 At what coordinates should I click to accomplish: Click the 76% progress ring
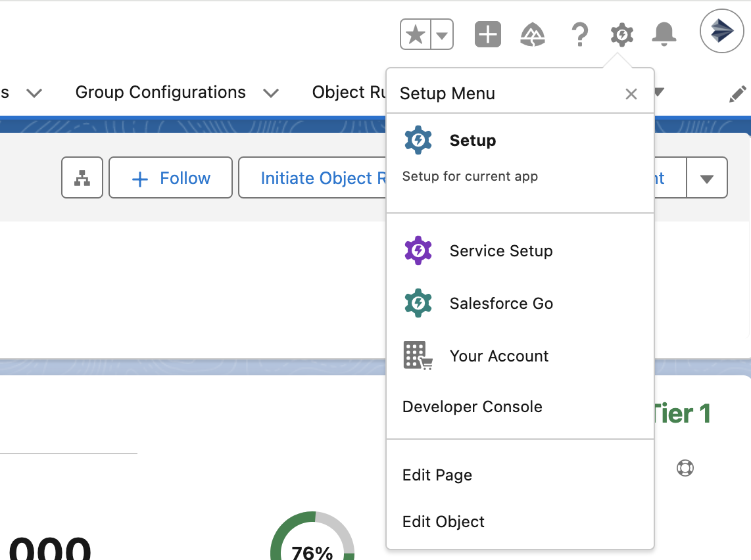[x=312, y=536]
